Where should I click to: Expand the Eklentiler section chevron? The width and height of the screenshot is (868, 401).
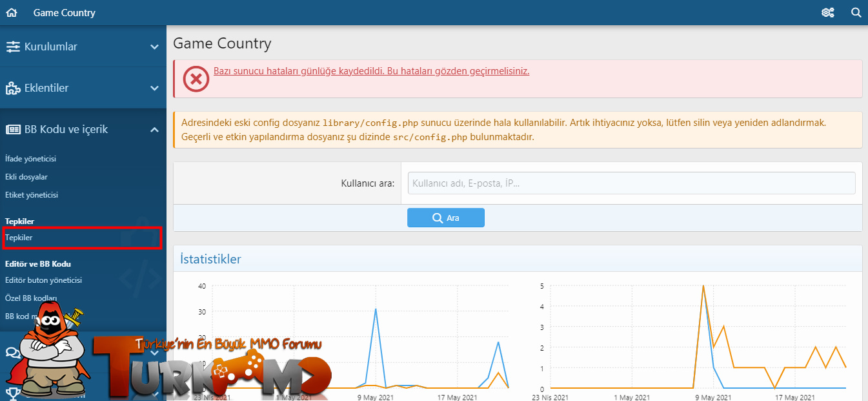[154, 88]
